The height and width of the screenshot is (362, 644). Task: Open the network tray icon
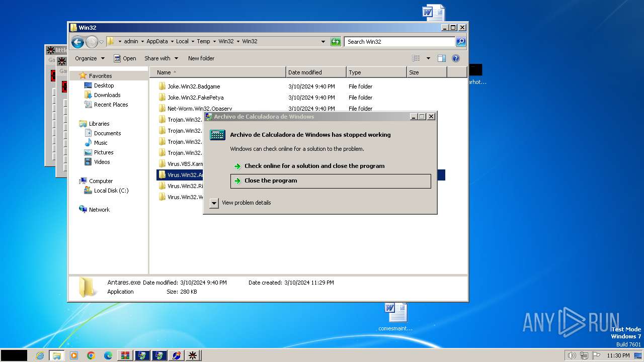[x=584, y=355]
